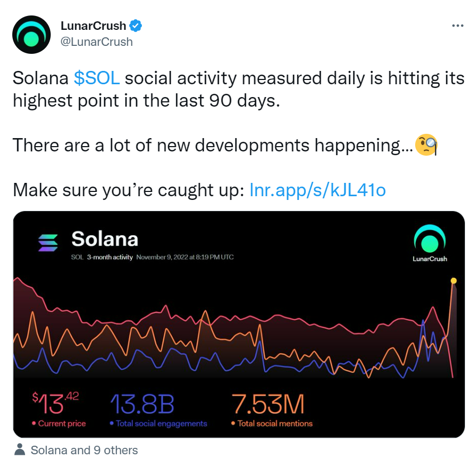Click the $13.42 current price value

click(55, 404)
